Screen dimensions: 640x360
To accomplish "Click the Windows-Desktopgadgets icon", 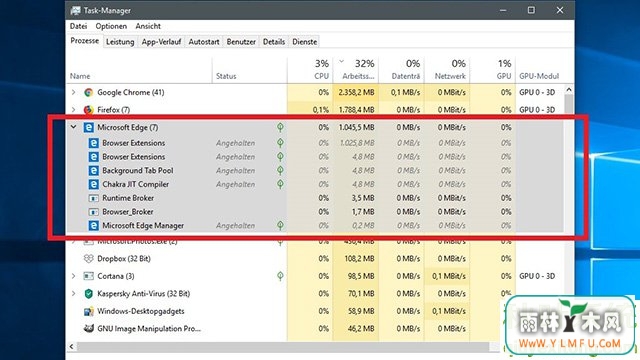I will point(89,311).
